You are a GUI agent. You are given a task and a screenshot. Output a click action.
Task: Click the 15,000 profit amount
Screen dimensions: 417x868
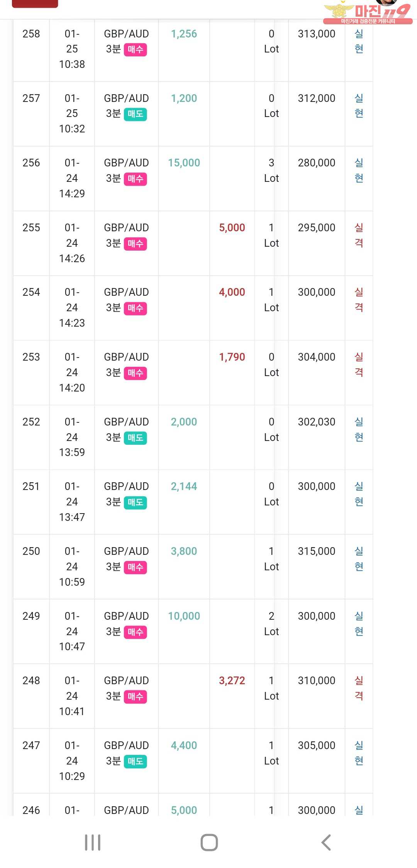pos(184,163)
